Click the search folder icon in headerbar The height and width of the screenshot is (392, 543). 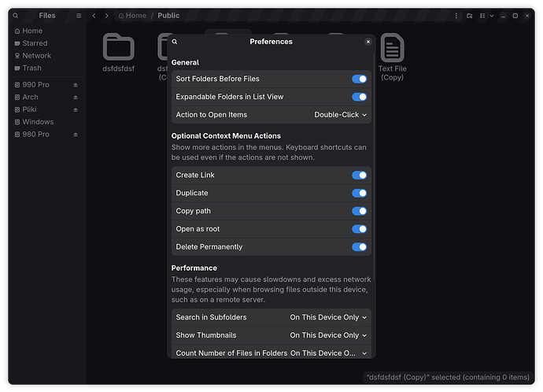coord(469,16)
